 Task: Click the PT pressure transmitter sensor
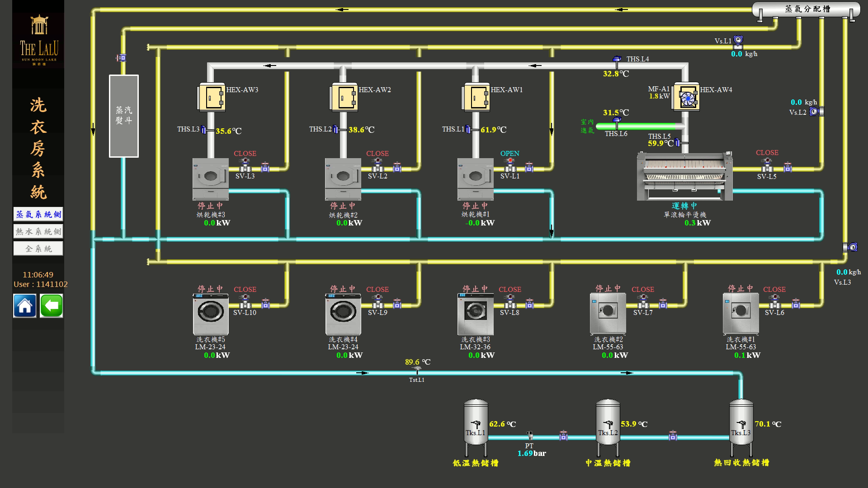pos(530,436)
